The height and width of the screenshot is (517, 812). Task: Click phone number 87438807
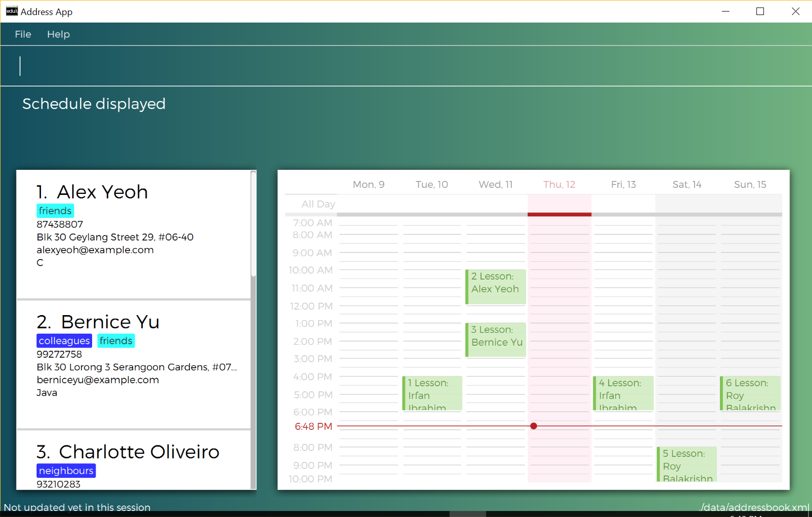(60, 224)
